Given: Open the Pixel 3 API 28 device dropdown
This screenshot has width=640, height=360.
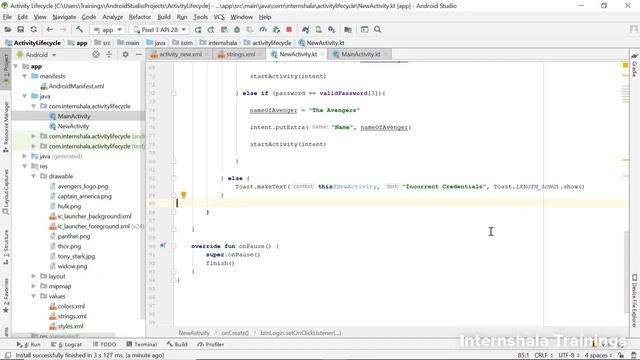Looking at the screenshot, I should (159, 30).
